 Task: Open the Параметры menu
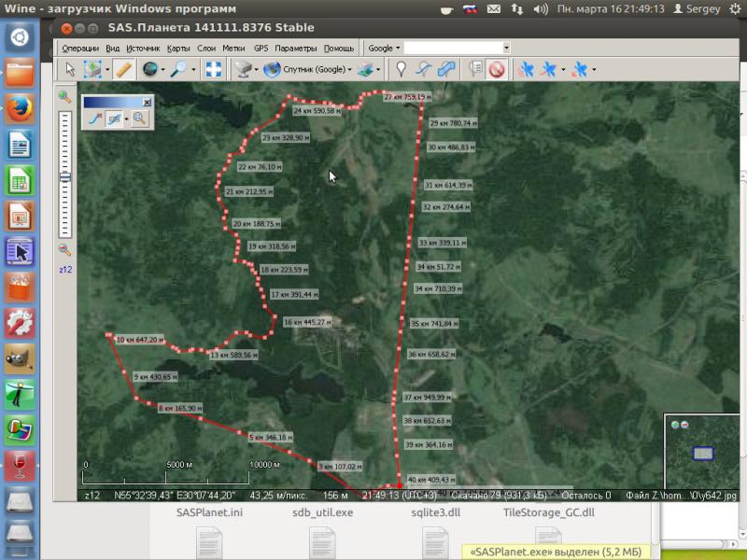pos(296,49)
